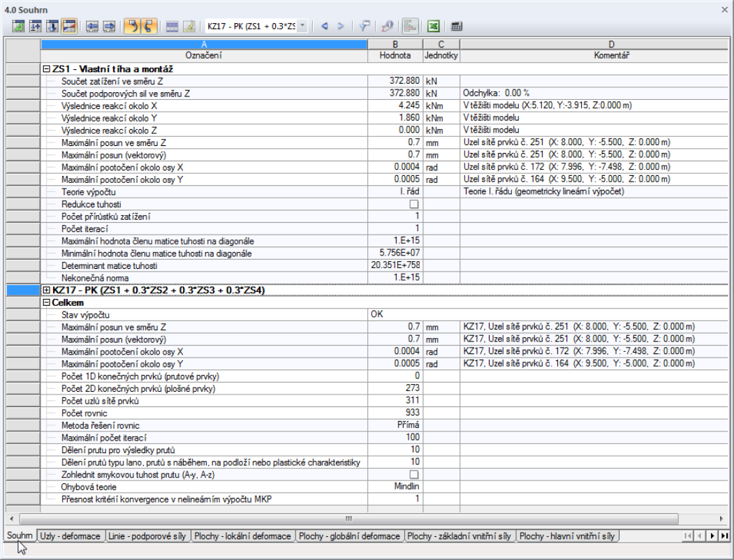Select column A header
Viewport: 734px width, 560px height.
pos(204,45)
